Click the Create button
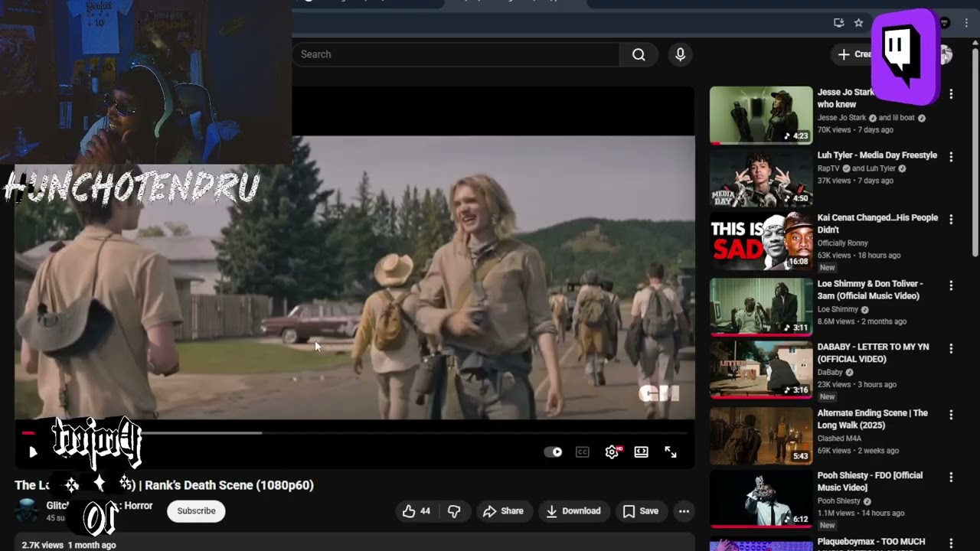 tap(854, 54)
